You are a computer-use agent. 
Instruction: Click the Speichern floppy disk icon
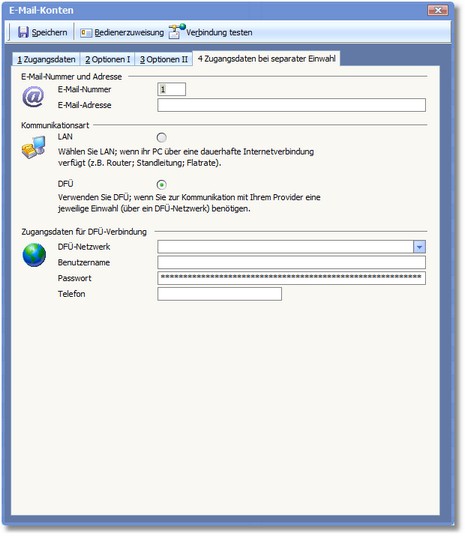tap(23, 32)
